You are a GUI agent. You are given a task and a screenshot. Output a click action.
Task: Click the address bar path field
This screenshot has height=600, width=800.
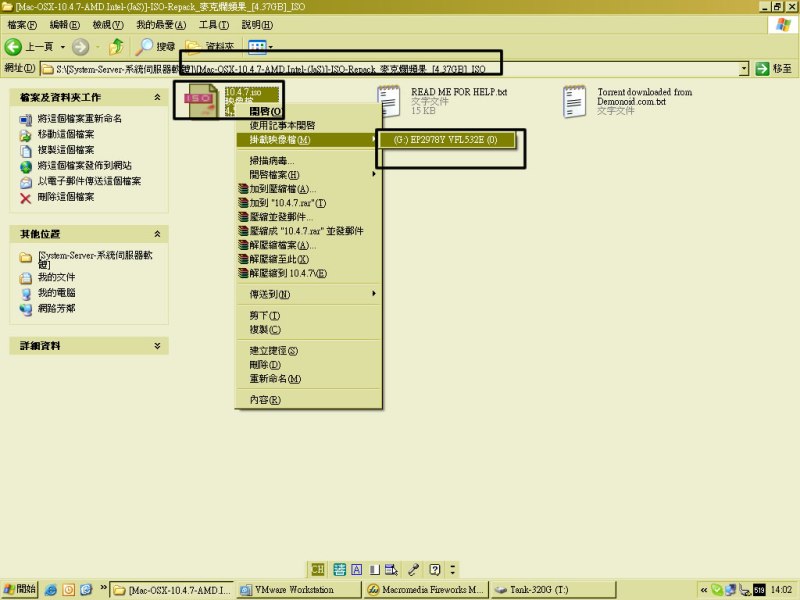point(389,69)
